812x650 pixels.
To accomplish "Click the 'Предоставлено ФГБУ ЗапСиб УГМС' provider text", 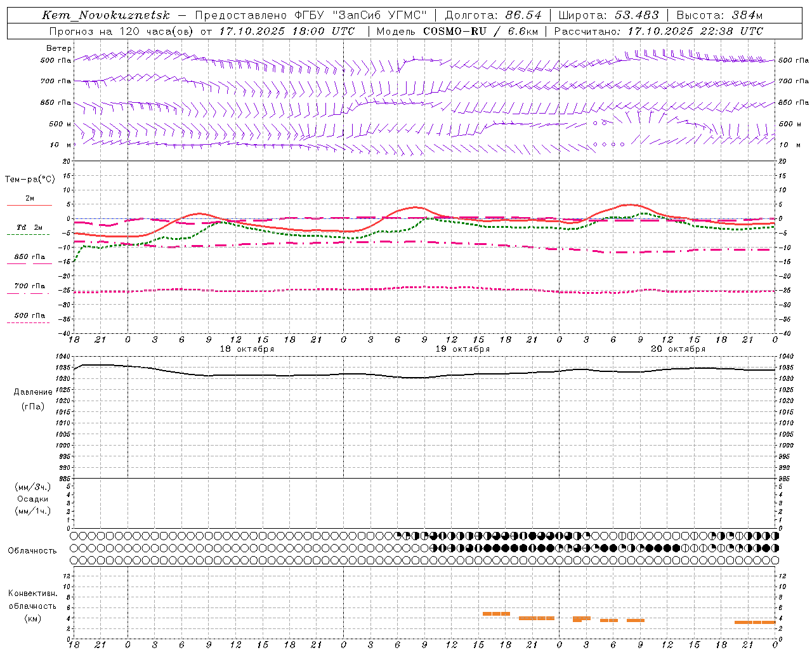I will [x=311, y=15].
